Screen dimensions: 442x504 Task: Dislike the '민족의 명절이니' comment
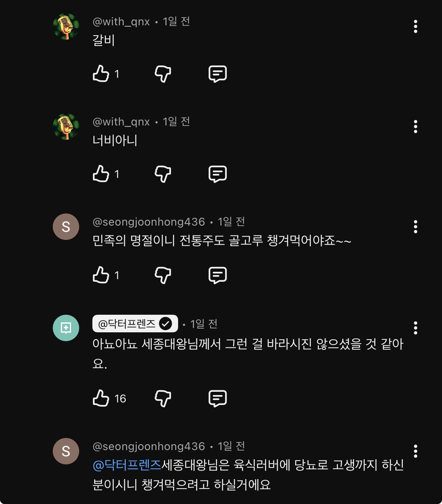pyautogui.click(x=163, y=275)
